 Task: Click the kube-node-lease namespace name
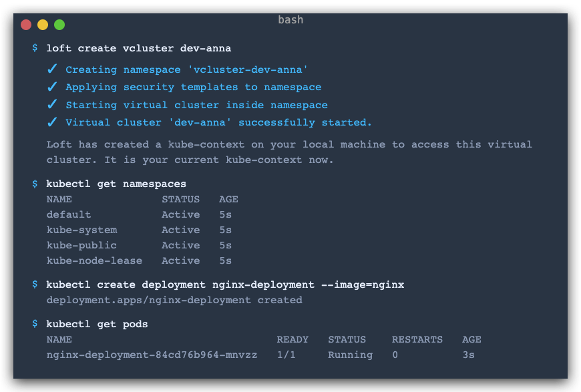point(94,260)
